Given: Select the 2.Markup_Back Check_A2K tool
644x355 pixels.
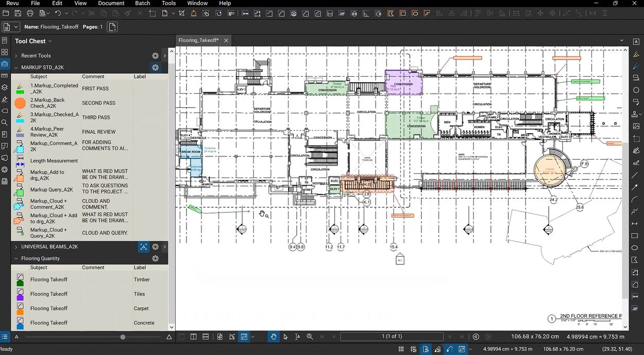Looking at the screenshot, I should [47, 103].
